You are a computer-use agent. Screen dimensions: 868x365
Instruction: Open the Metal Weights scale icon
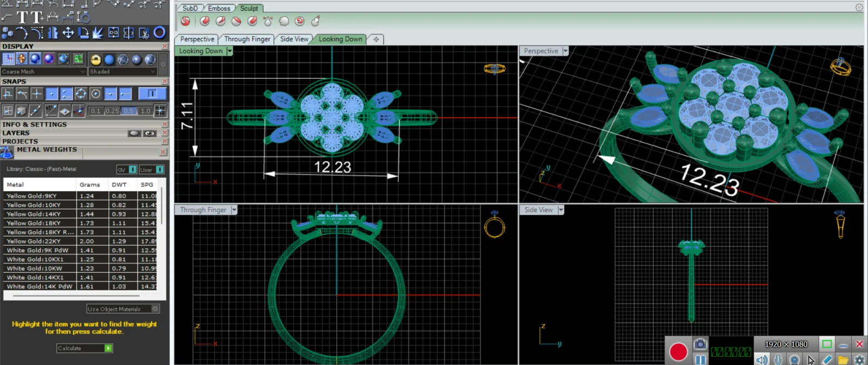(7, 153)
